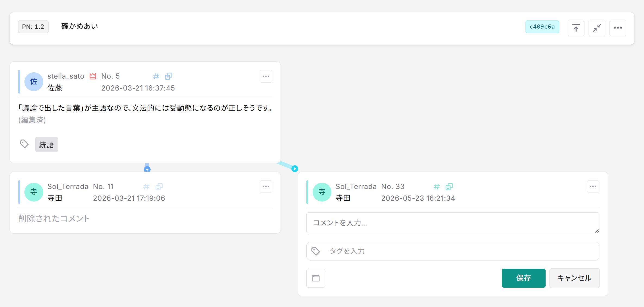
Task: Click the scroll-to-top arrow icon in header
Action: click(576, 28)
